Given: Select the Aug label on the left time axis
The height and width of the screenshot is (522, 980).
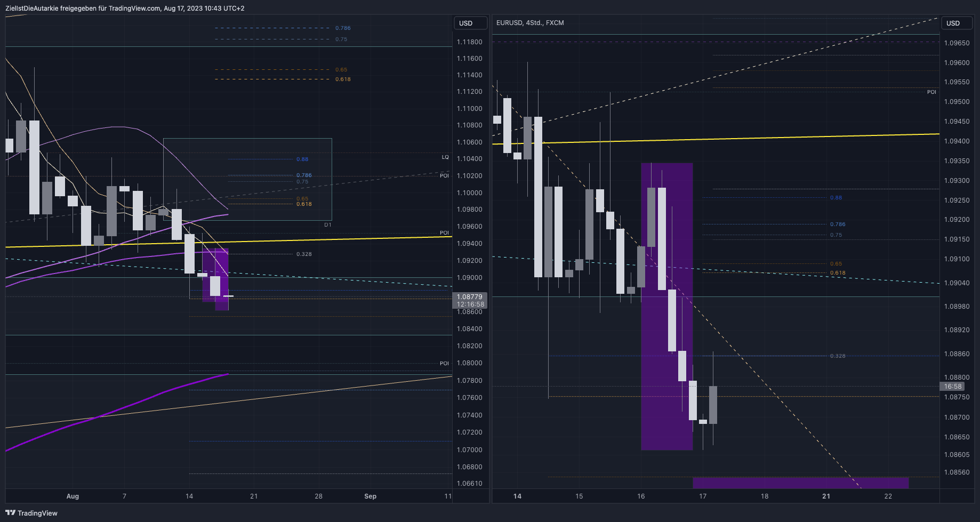Looking at the screenshot, I should click(73, 496).
